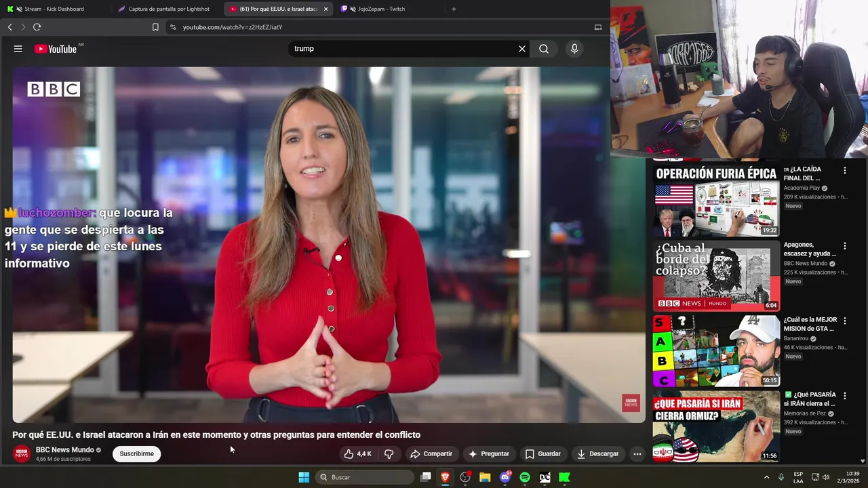868x488 pixels.
Task: Save video with Guardar button
Action: pyautogui.click(x=542, y=454)
